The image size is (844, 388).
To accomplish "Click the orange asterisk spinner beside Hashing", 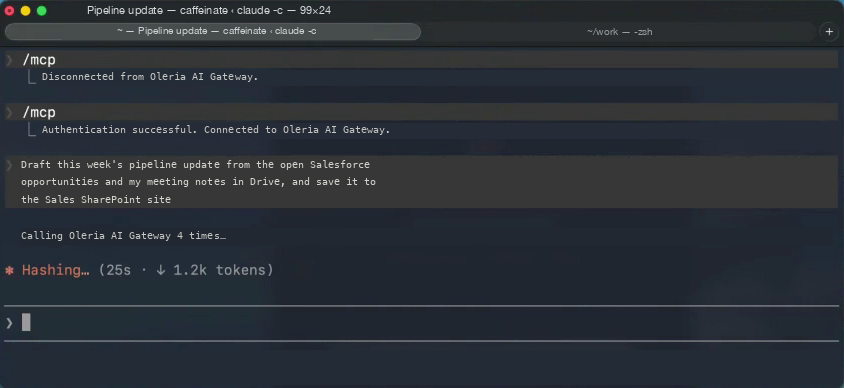I will (x=9, y=270).
